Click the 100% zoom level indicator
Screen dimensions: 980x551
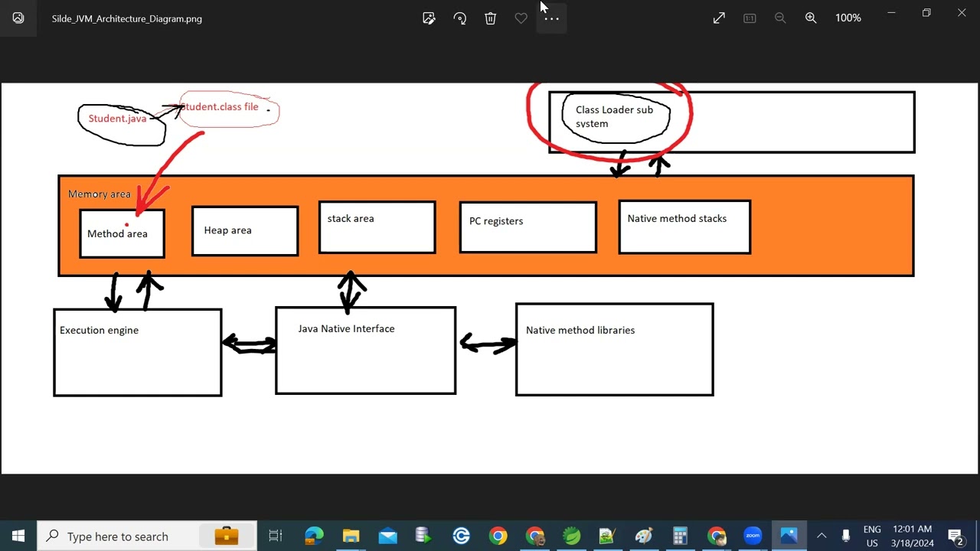[x=848, y=18]
